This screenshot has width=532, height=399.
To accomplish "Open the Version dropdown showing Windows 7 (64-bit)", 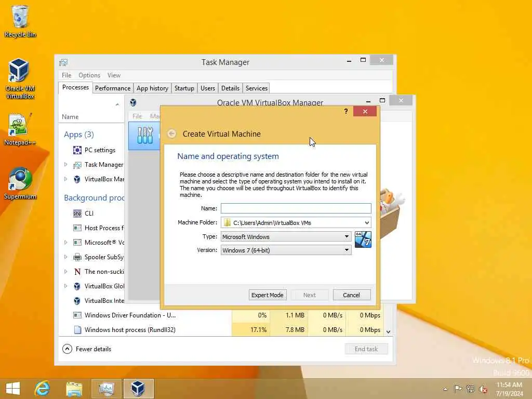I will 286,250.
